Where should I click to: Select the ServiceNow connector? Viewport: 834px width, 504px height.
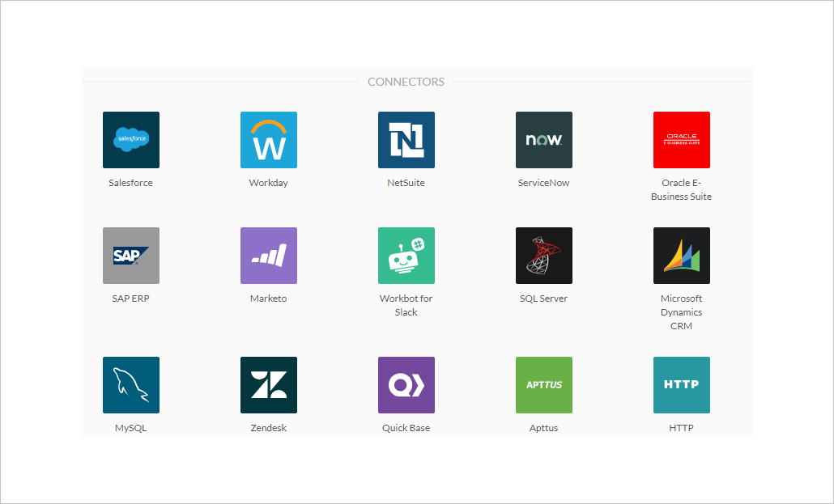[x=543, y=139]
